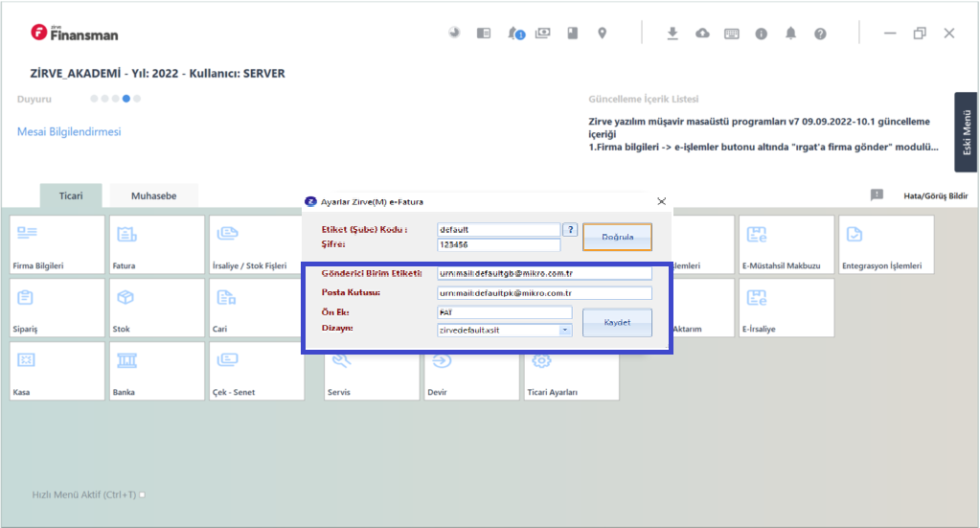Open the Firma Bilgileri module tile

(57, 244)
